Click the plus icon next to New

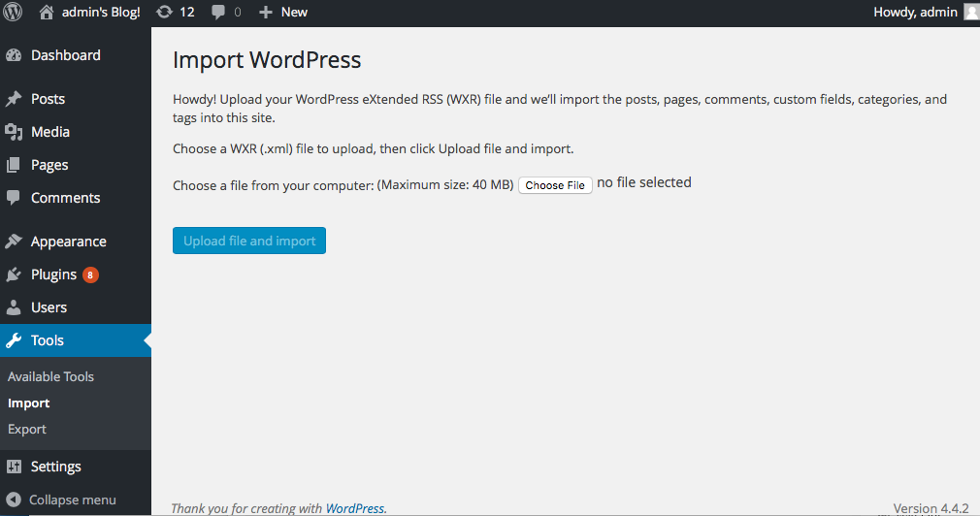pyautogui.click(x=266, y=12)
